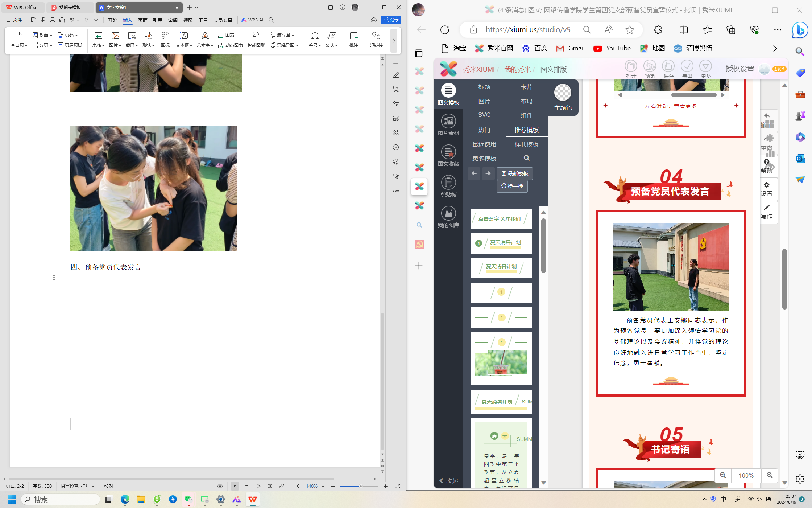
Task: Open the 文件 file menu in WPS
Action: pyautogui.click(x=14, y=20)
